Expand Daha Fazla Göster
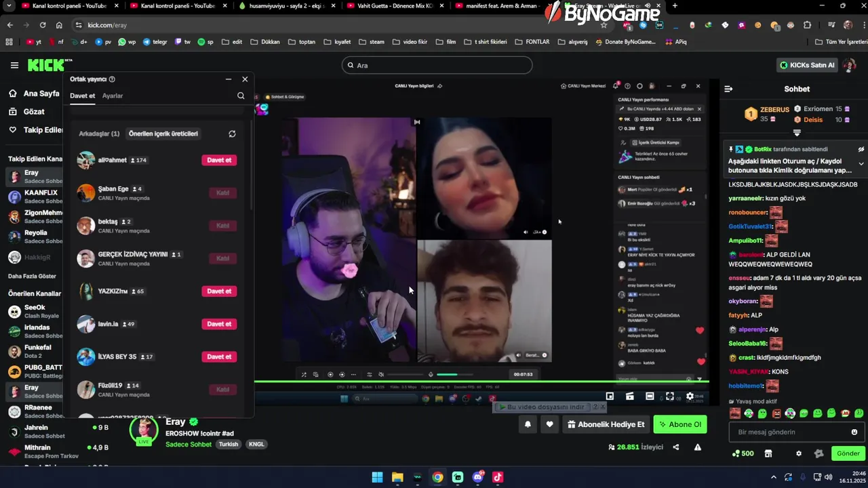Image resolution: width=868 pixels, height=488 pixels. tap(32, 277)
